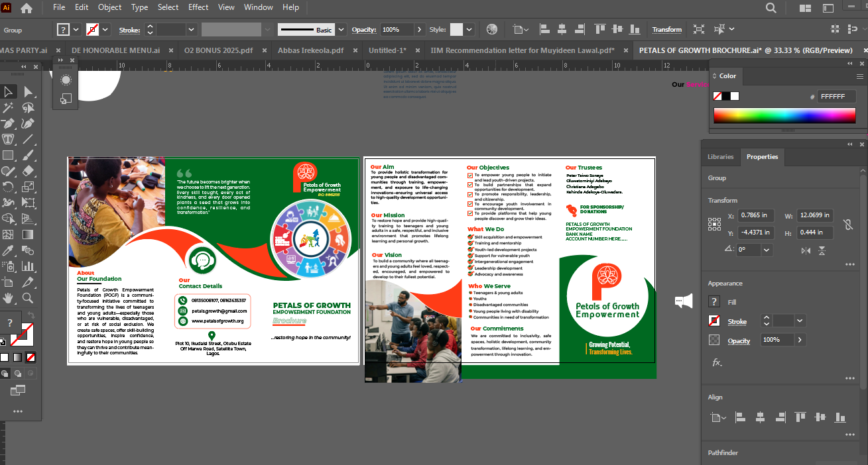Image resolution: width=868 pixels, height=465 pixels.
Task: Flip vertically in Transform section
Action: click(x=822, y=250)
